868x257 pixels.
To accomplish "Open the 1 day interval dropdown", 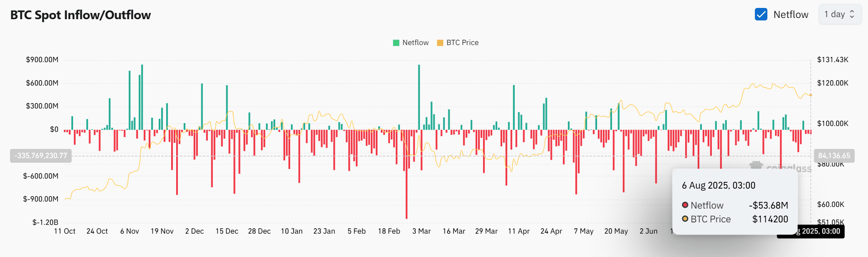I will [840, 15].
